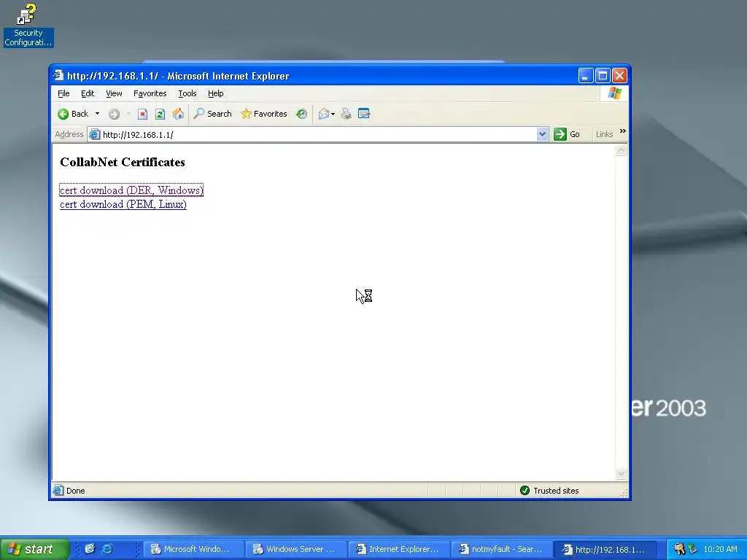Image resolution: width=747 pixels, height=560 pixels.
Task: Click the Go button
Action: pos(567,135)
